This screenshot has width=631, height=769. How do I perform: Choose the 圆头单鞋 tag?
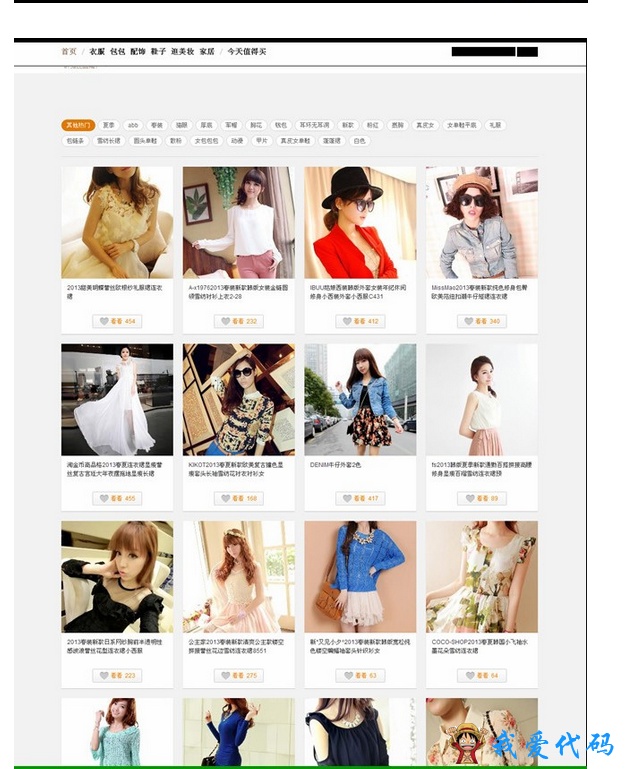click(146, 141)
